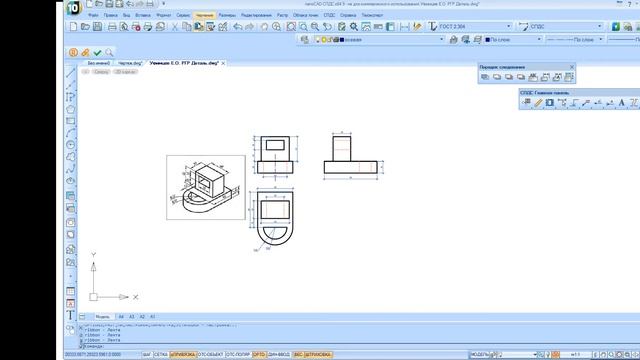Select the Revision cloud tool
This screenshot has width=640, height=360.
71,157
